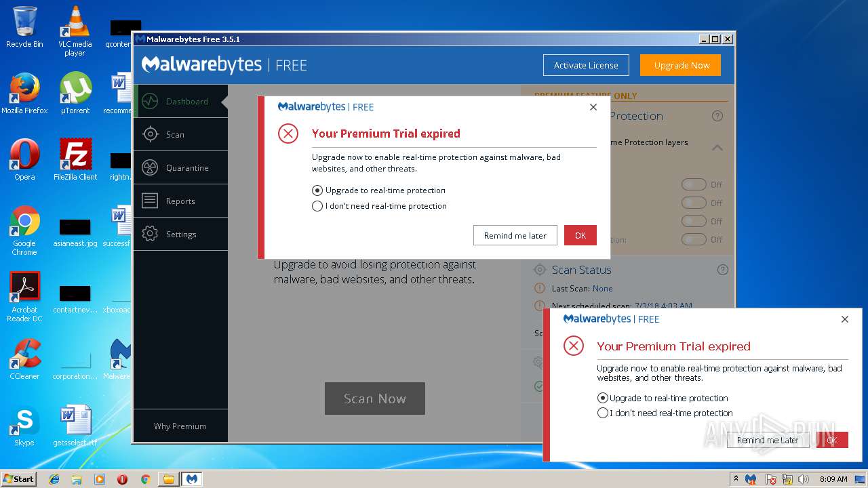Click Remind me Later in corner popup

pyautogui.click(x=768, y=440)
